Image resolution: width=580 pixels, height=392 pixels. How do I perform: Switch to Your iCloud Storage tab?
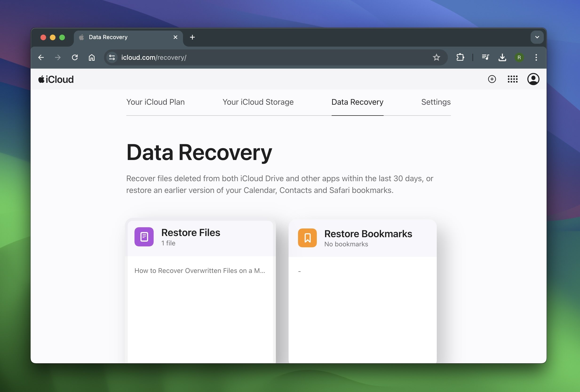(258, 102)
